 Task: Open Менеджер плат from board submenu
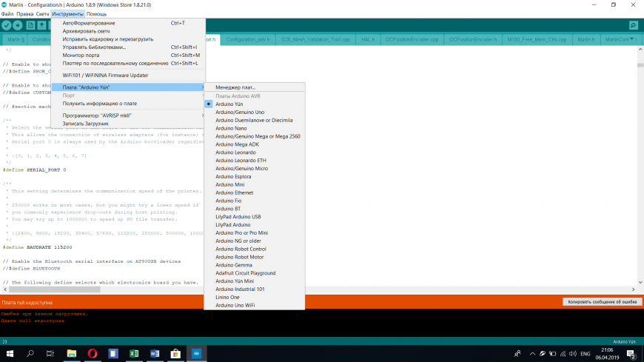tap(235, 87)
